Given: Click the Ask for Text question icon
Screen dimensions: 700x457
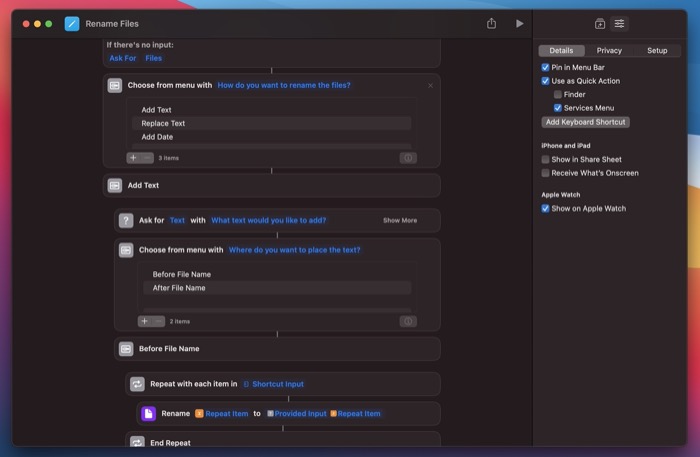Looking at the screenshot, I should click(x=126, y=220).
